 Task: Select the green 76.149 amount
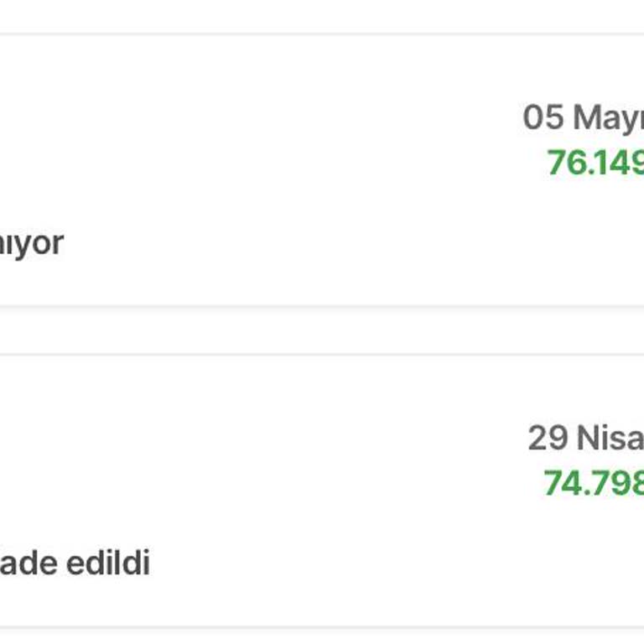click(595, 163)
